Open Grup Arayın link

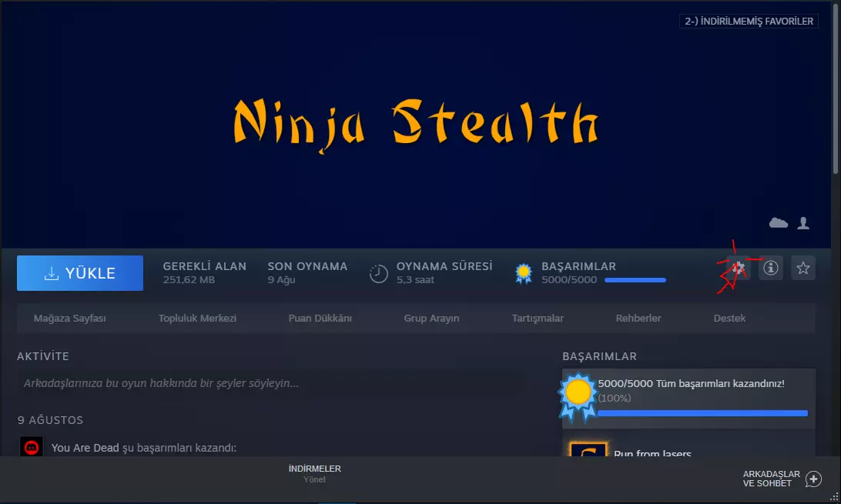click(431, 318)
